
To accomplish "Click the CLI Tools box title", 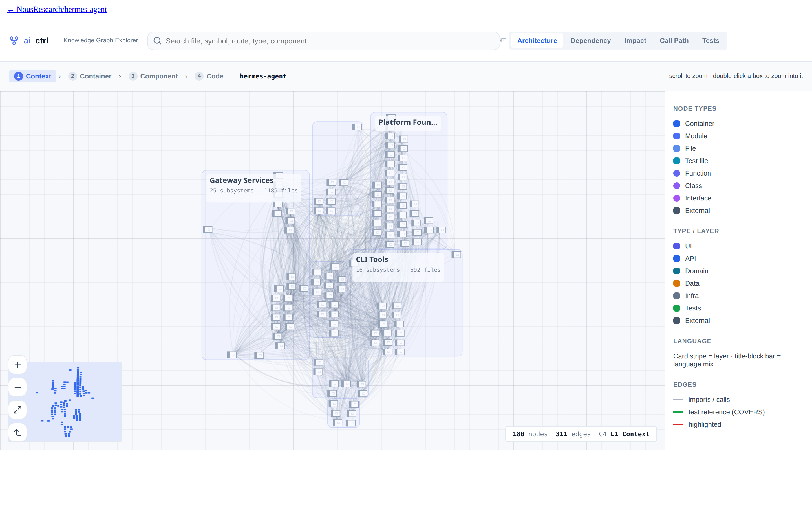I will tap(372, 259).
